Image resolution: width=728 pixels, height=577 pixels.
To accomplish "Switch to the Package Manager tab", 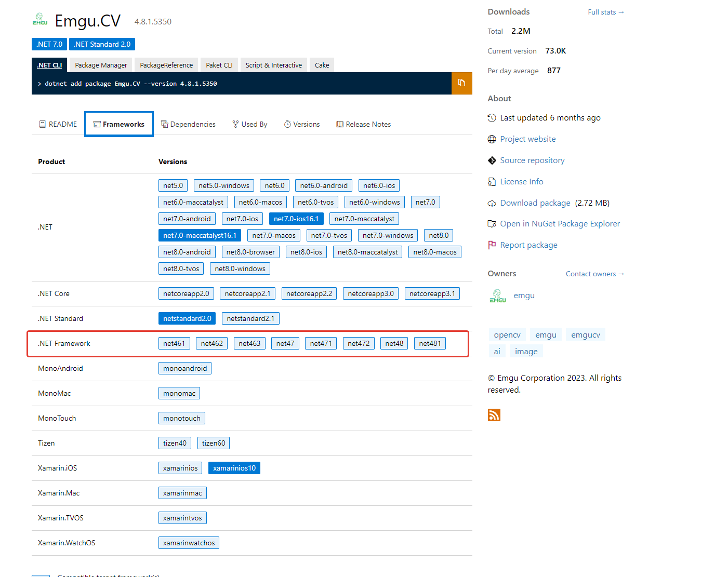I will point(101,65).
